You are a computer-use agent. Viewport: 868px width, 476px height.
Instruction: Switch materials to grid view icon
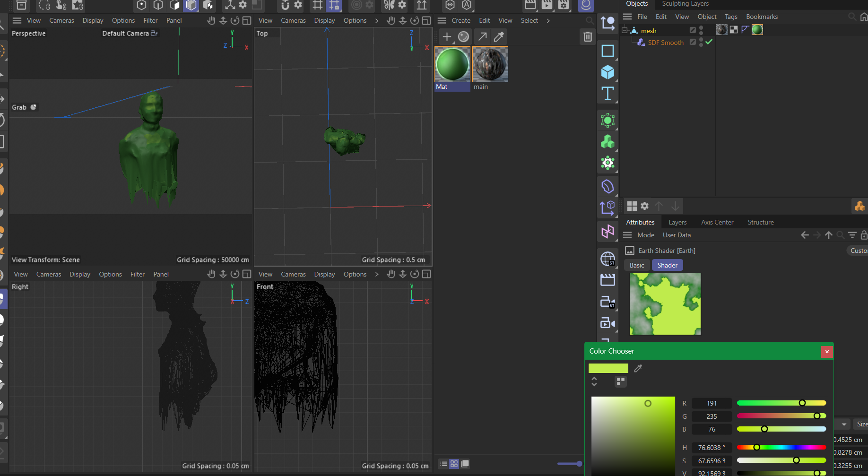pyautogui.click(x=454, y=464)
